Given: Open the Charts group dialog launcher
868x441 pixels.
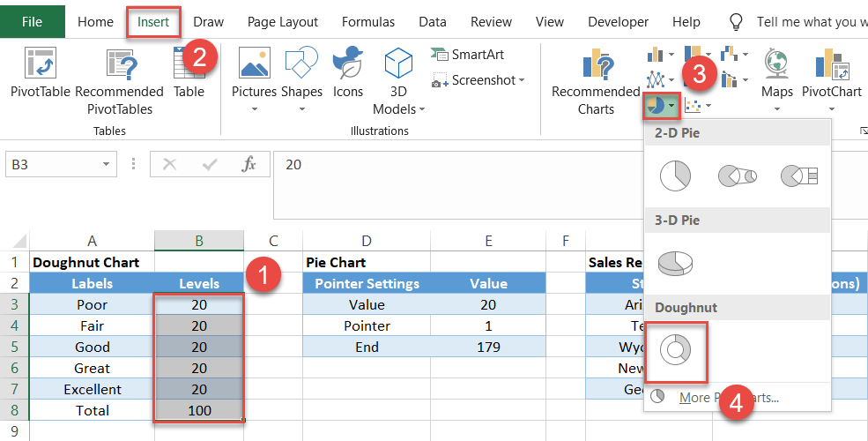Looking at the screenshot, I should 863,131.
